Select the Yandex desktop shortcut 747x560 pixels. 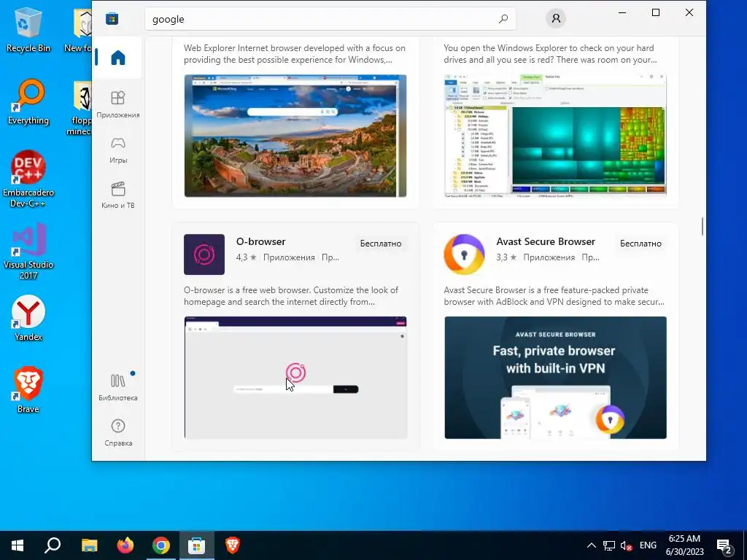click(x=28, y=318)
